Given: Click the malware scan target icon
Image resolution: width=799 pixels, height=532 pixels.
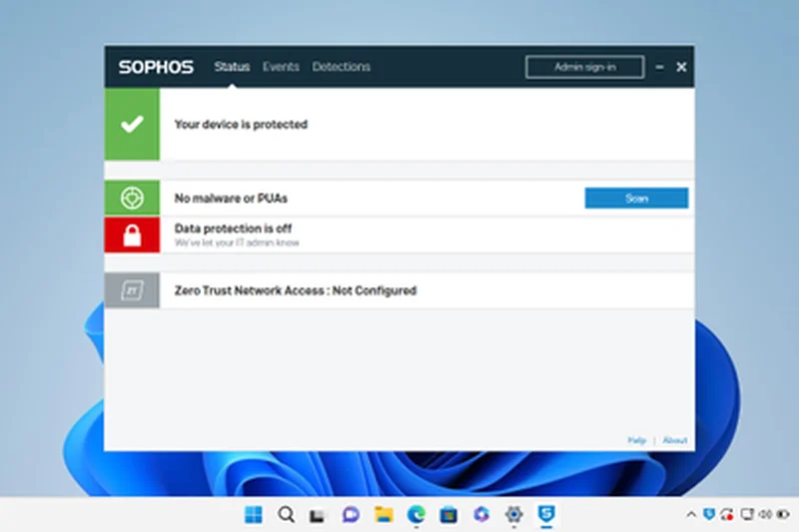Looking at the screenshot, I should coord(132,198).
